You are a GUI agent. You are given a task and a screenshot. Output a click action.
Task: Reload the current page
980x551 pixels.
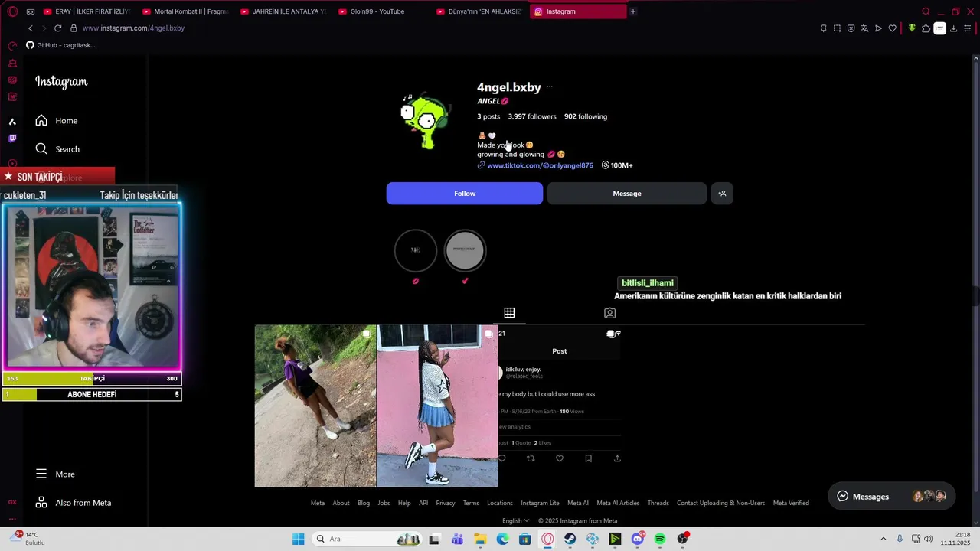coord(57,28)
